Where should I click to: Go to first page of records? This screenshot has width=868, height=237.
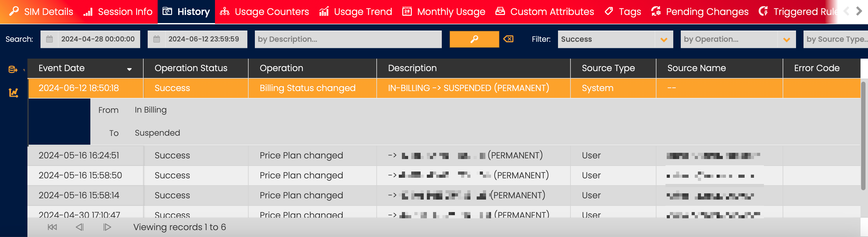(x=52, y=227)
